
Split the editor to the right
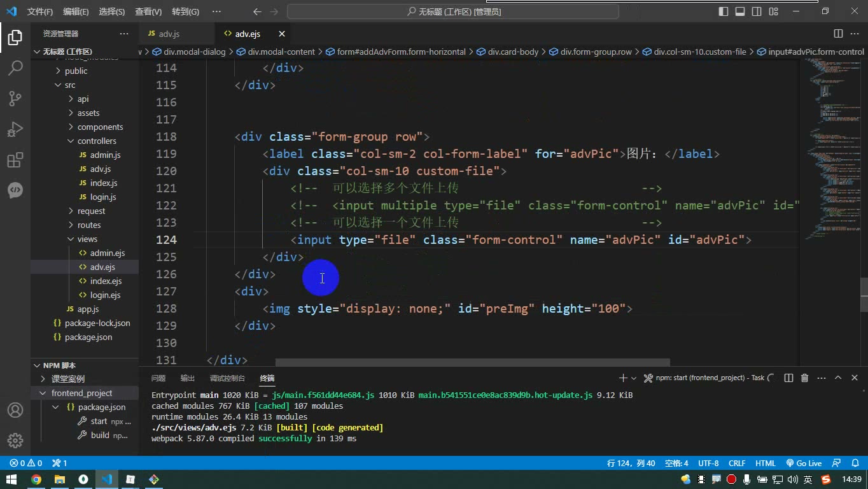pos(838,34)
